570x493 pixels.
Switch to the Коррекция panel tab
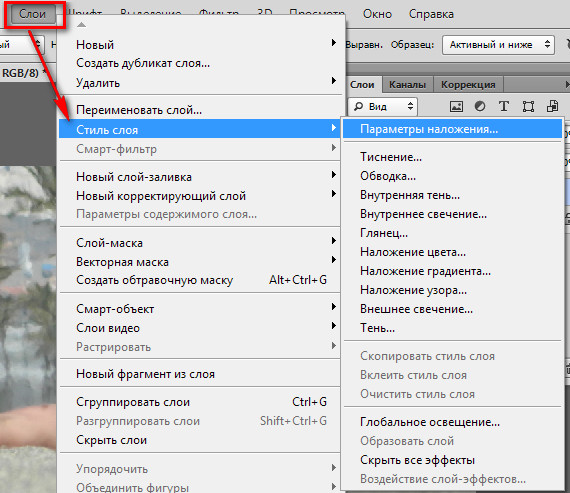[468, 85]
